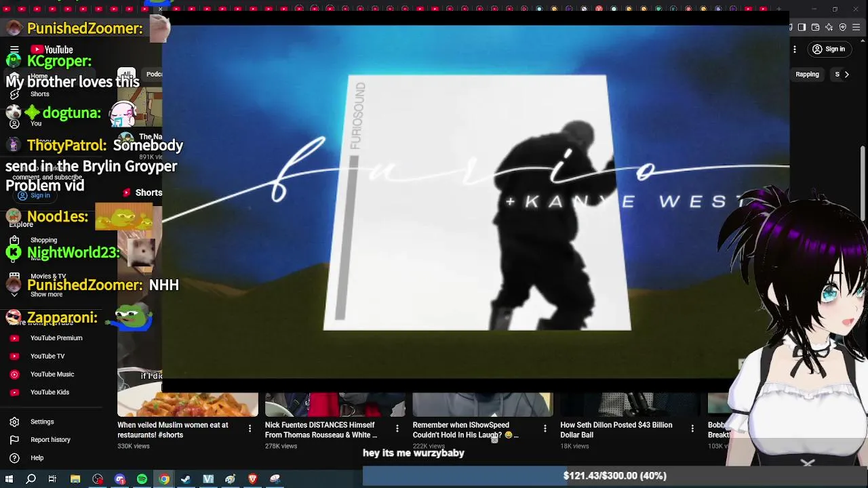Open options for Seth Dillon video
The image size is (868, 488).
692,428
